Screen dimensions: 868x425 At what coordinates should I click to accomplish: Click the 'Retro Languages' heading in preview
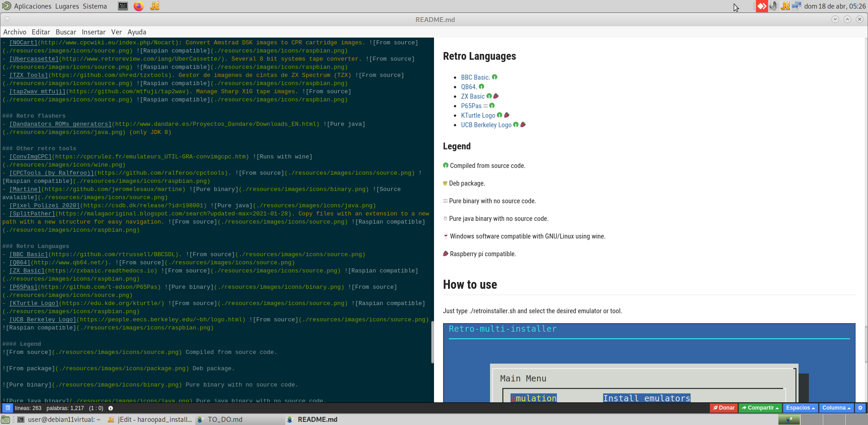pyautogui.click(x=479, y=56)
